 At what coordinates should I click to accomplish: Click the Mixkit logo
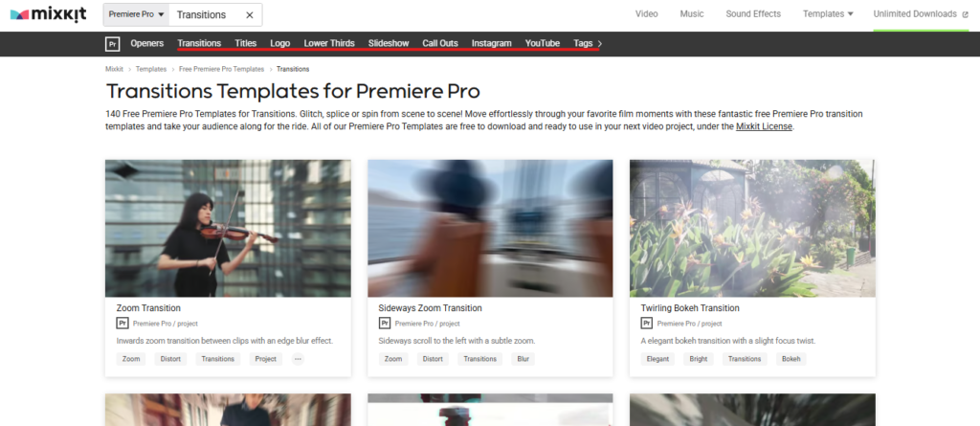tap(48, 14)
